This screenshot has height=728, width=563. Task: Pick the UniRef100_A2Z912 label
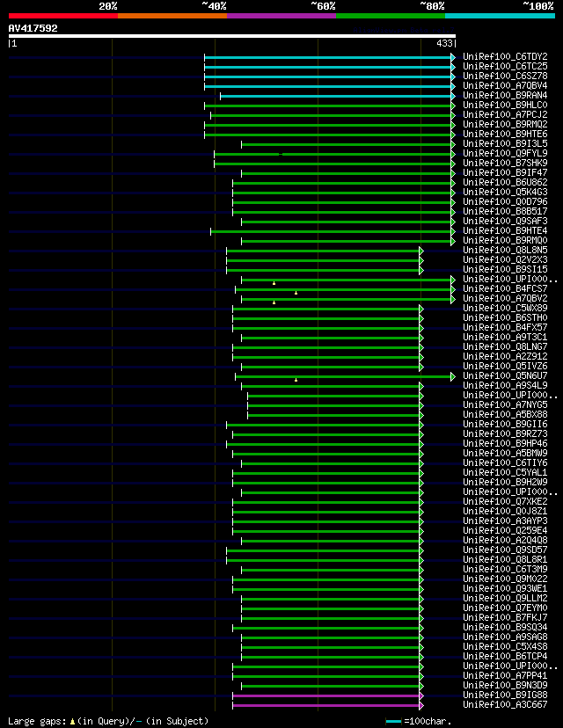coord(505,357)
